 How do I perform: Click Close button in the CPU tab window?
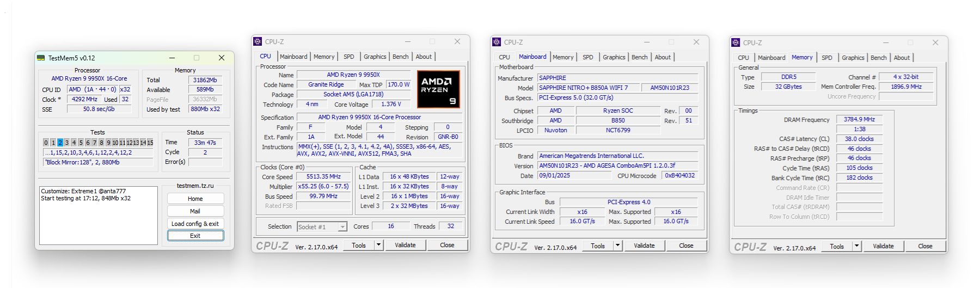(x=447, y=245)
